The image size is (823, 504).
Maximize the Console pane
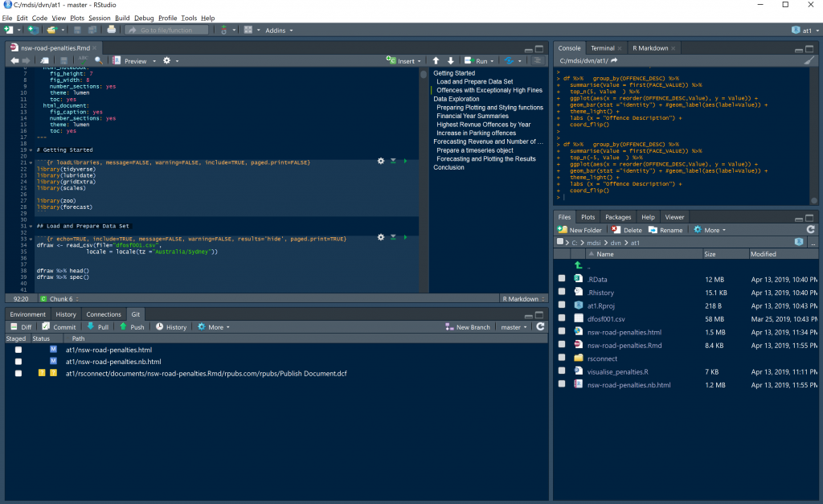[x=809, y=49]
